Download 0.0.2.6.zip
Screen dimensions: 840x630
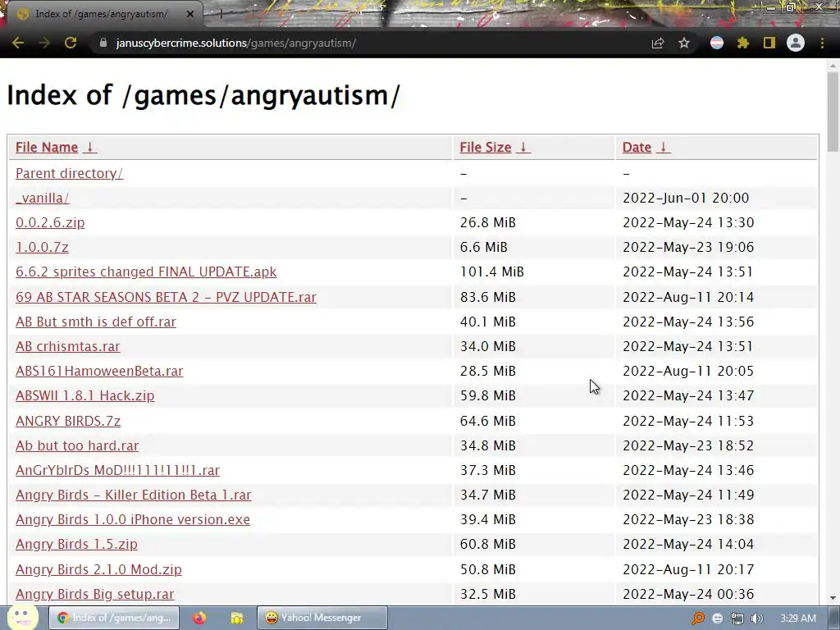click(x=50, y=222)
